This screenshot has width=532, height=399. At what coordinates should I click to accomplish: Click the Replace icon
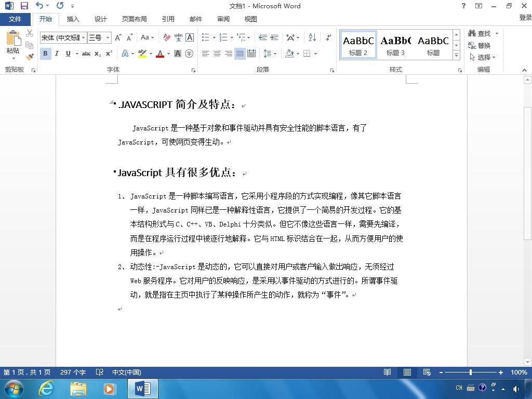point(472,45)
